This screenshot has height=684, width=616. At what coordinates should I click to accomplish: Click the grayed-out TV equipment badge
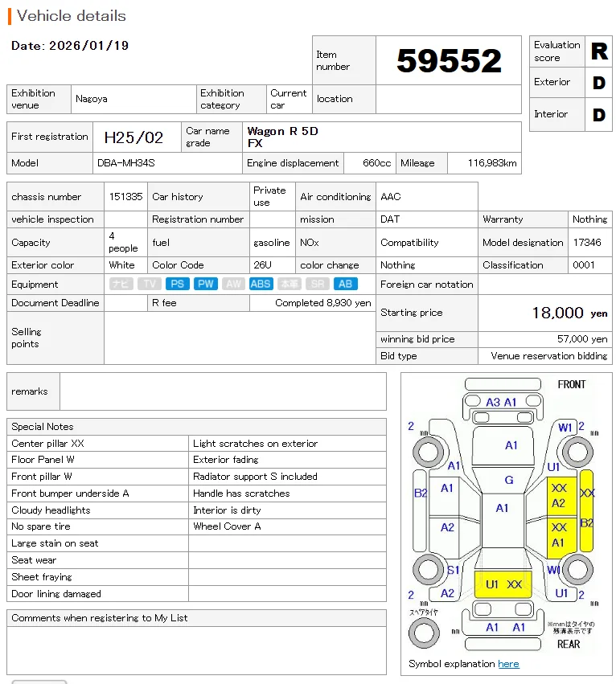[150, 284]
